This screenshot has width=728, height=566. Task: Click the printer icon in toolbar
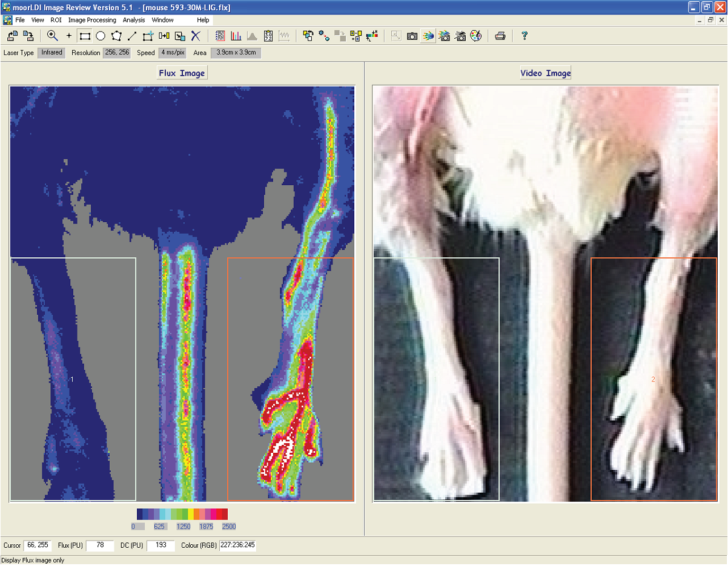click(500, 36)
